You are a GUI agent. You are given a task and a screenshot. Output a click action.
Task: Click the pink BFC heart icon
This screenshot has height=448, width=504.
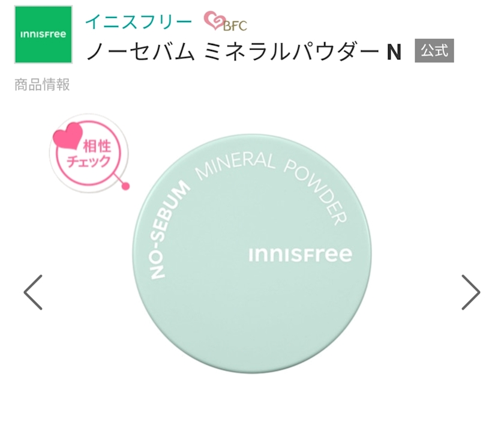click(215, 20)
